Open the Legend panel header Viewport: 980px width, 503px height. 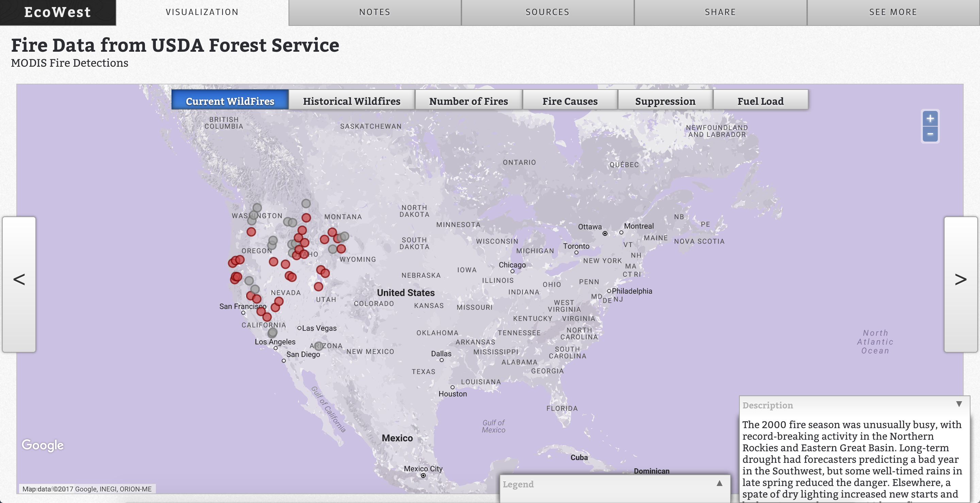(518, 484)
